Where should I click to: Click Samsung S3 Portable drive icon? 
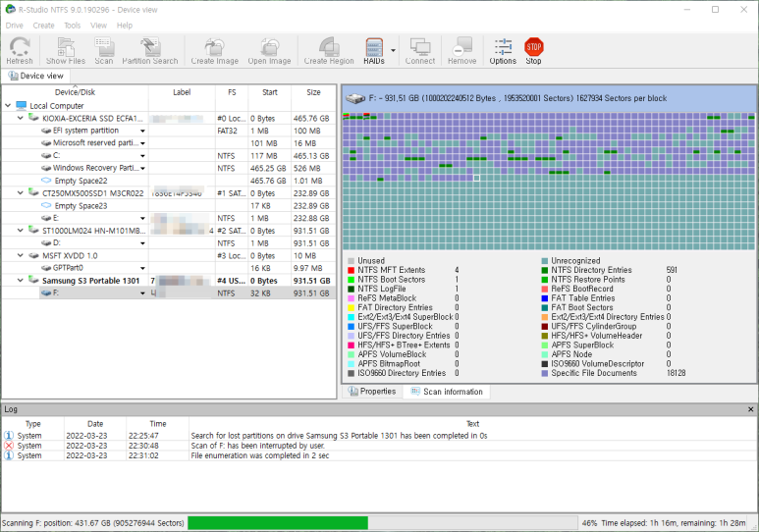click(x=33, y=281)
